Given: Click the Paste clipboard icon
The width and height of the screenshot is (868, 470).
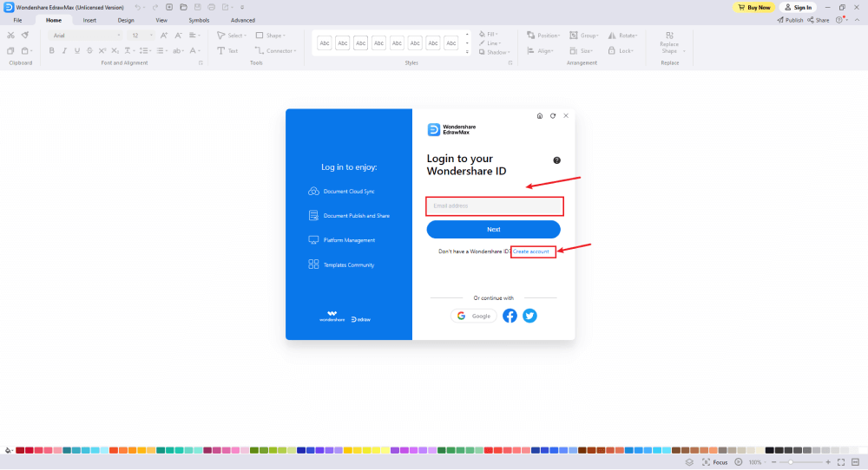Looking at the screenshot, I should point(25,51).
